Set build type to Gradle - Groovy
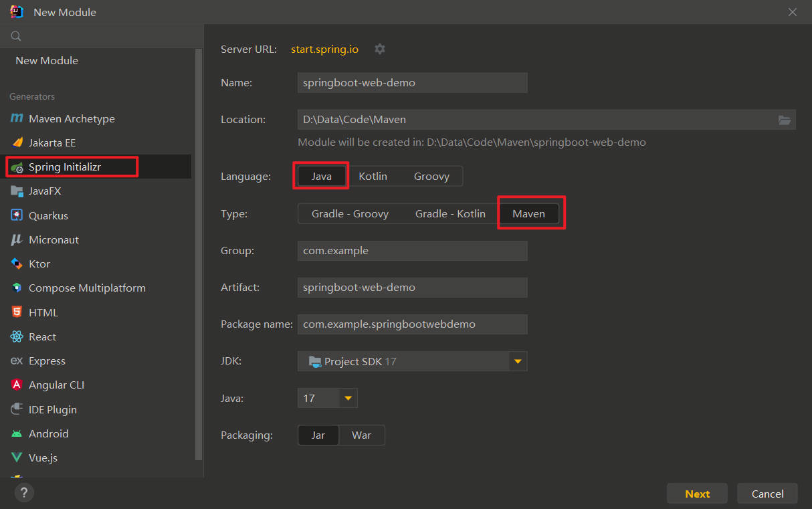Viewport: 812px width, 509px height. pyautogui.click(x=350, y=214)
